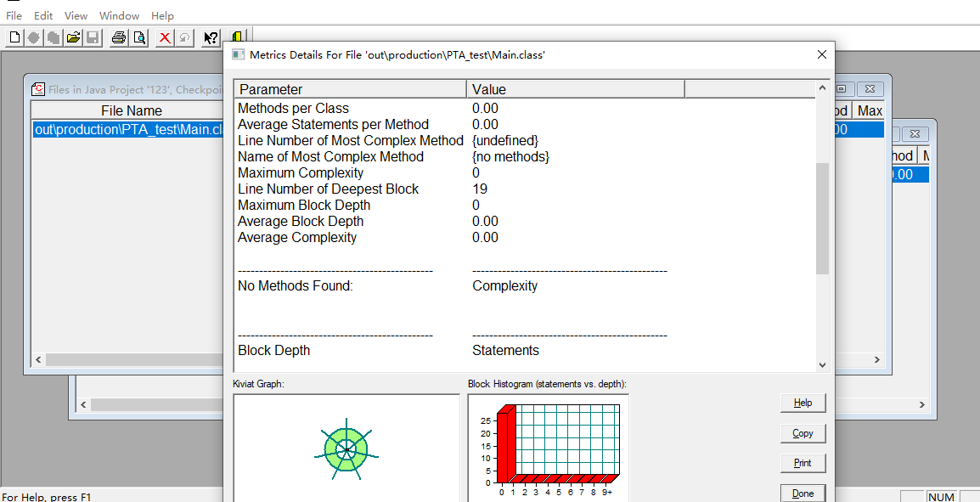Click the '{no methods}' value

click(510, 157)
